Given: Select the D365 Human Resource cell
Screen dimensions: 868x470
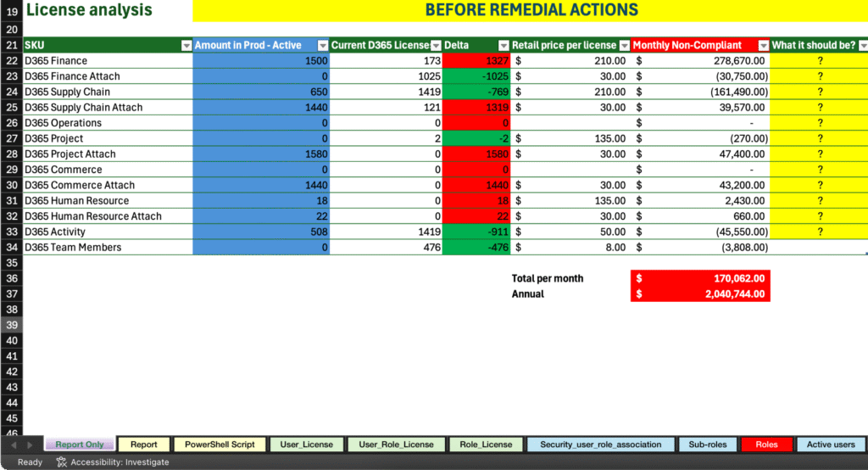Looking at the screenshot, I should [108, 200].
